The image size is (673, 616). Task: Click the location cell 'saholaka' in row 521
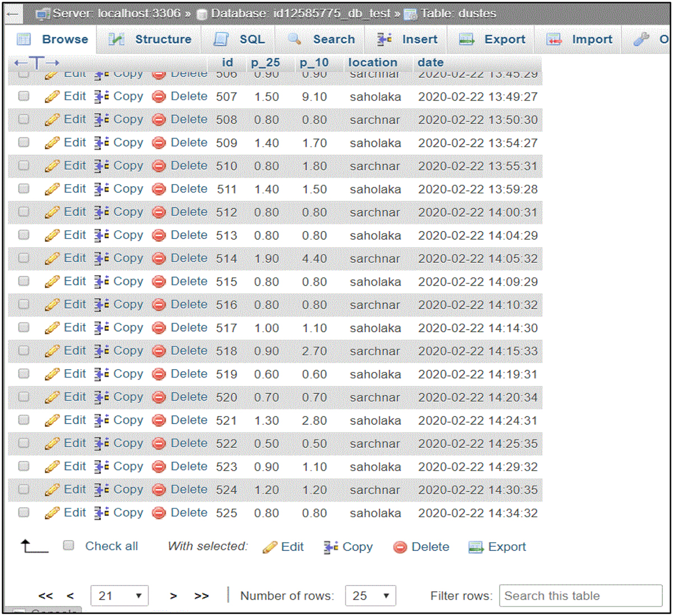[375, 421]
